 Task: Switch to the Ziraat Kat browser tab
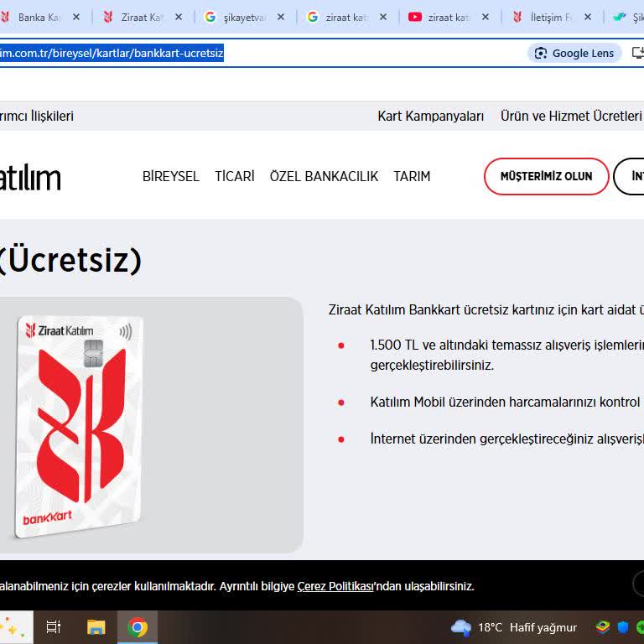tap(142, 18)
